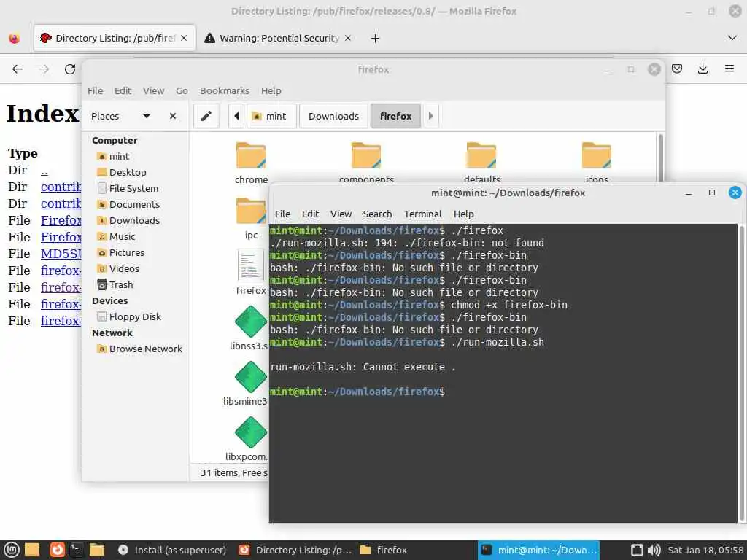Toggle location entry pencil button in file manager

pos(206,116)
